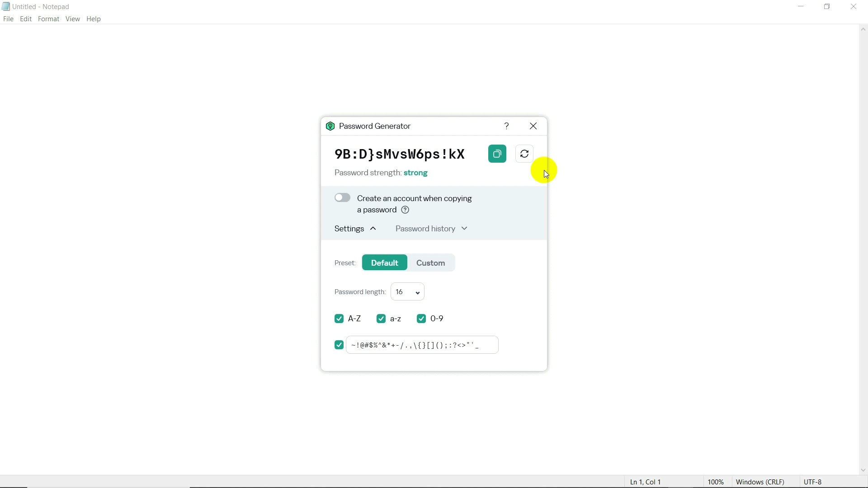Viewport: 868px width, 488px height.
Task: Expand Password history section
Action: pos(431,229)
